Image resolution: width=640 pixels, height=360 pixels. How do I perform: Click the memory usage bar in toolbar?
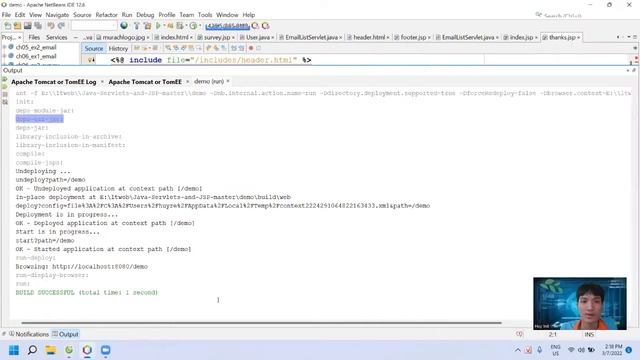click(227, 26)
